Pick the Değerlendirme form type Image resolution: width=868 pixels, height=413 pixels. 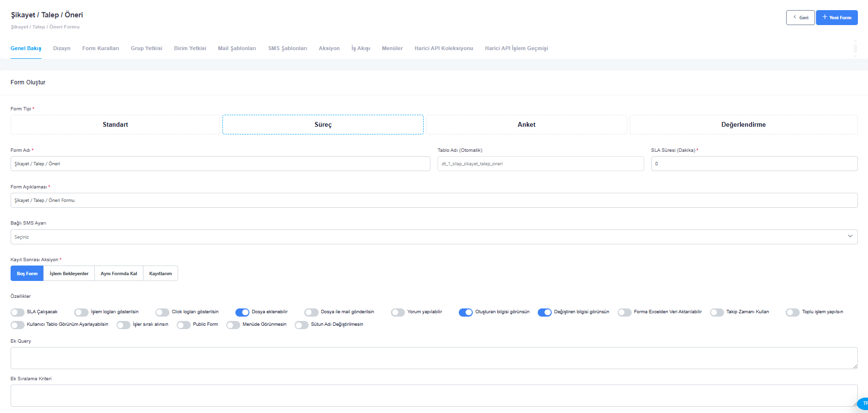pyautogui.click(x=743, y=124)
